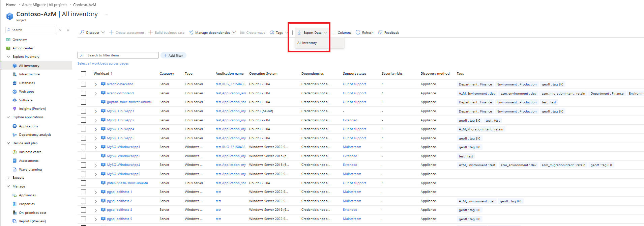
Task: Toggle the select-all header checkbox
Action: pos(84,74)
